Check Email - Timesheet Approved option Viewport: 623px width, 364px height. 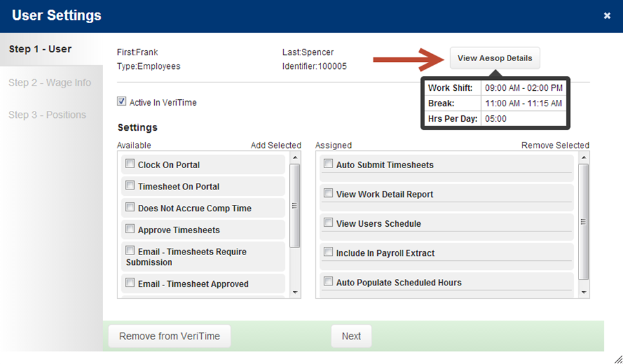click(130, 283)
